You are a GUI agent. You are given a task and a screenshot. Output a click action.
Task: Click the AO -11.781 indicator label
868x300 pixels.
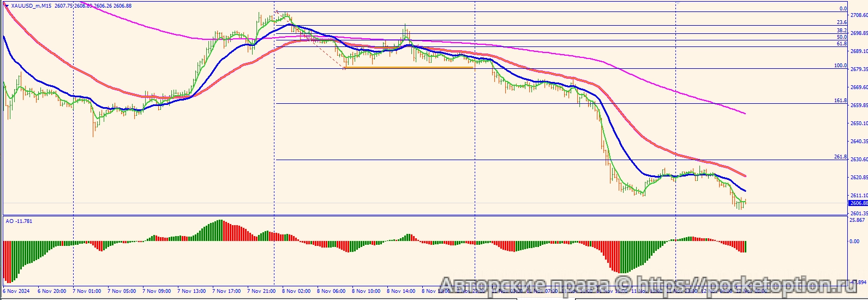[19, 221]
